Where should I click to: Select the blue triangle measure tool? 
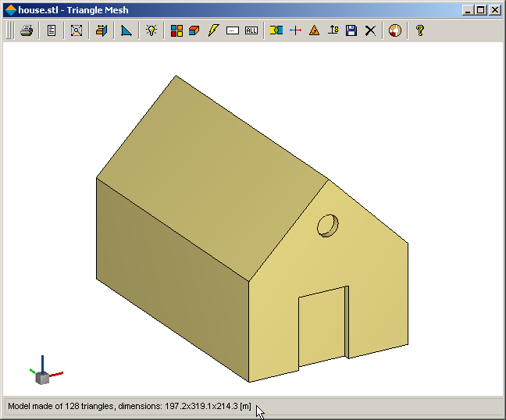point(126,30)
